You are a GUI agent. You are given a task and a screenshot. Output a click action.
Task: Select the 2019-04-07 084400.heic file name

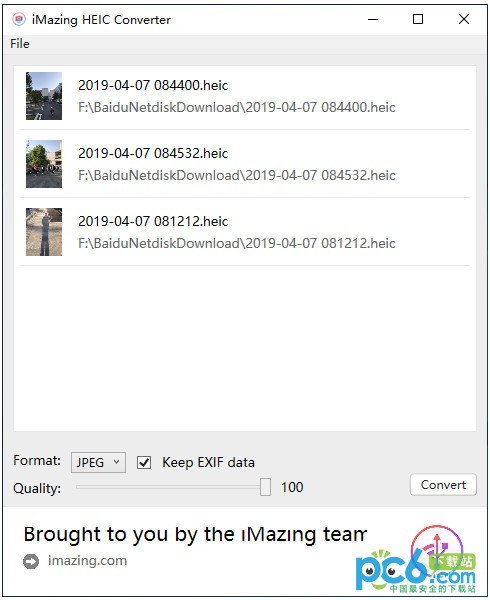point(153,85)
